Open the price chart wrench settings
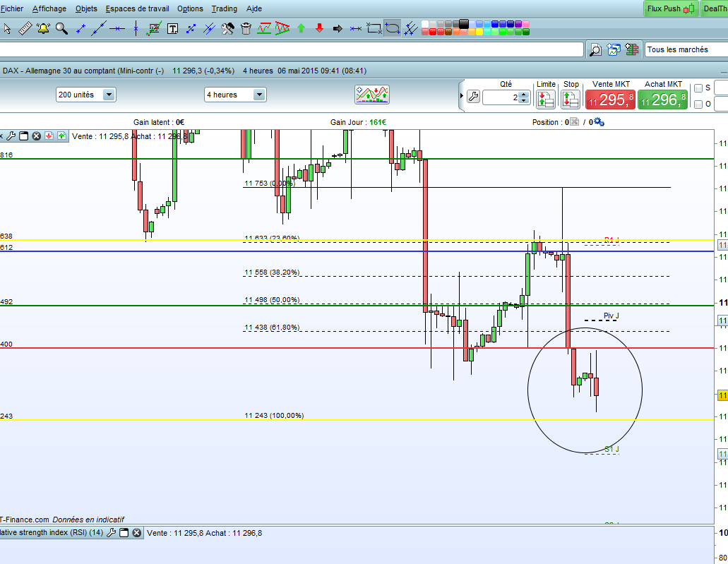Viewport: 728px width, 564px height. [11, 136]
